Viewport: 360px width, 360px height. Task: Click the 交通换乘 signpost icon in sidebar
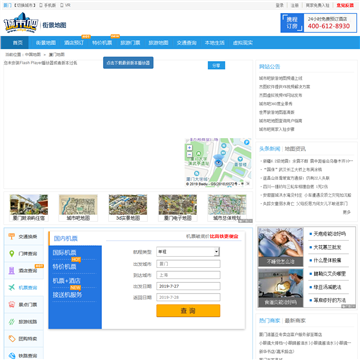coord(12,236)
